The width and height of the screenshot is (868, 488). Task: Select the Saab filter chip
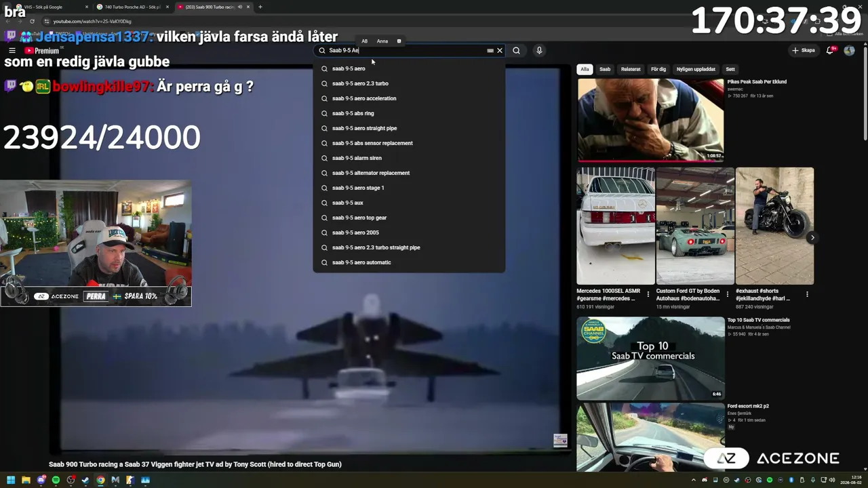coord(605,69)
